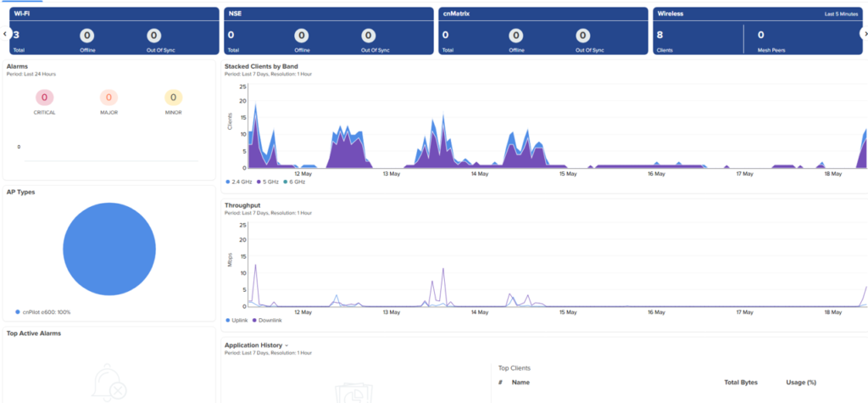Toggle the 5 GHz legend series
Image resolution: width=868 pixels, height=403 pixels.
(x=268, y=182)
